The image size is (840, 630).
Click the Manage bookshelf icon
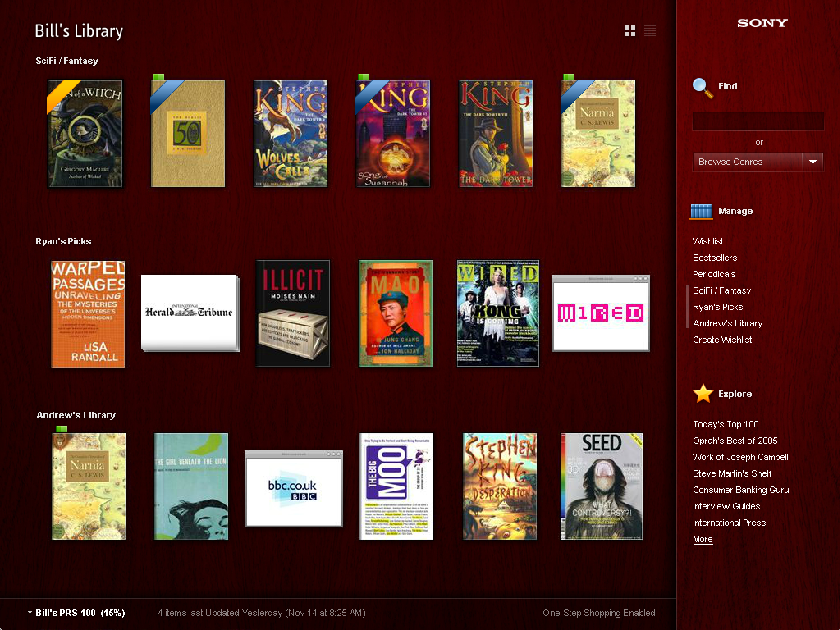[x=701, y=212]
